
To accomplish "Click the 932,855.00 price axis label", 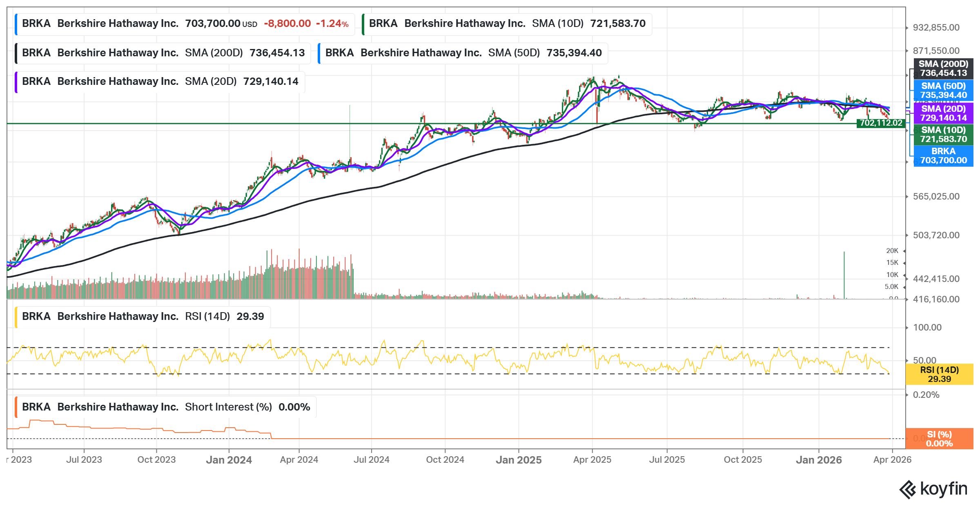I will (x=936, y=28).
